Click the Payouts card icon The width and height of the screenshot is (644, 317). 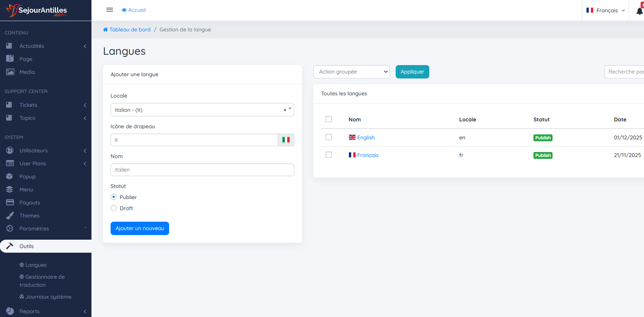(x=10, y=203)
